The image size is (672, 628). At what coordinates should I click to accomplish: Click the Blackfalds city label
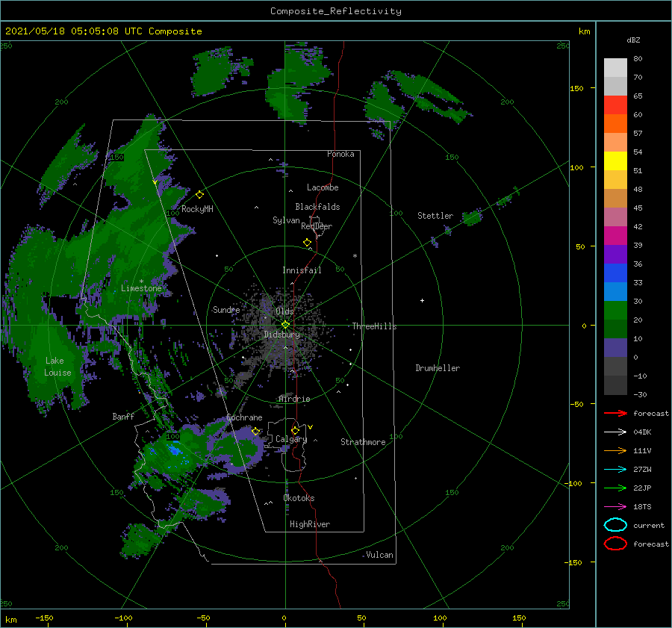point(317,207)
